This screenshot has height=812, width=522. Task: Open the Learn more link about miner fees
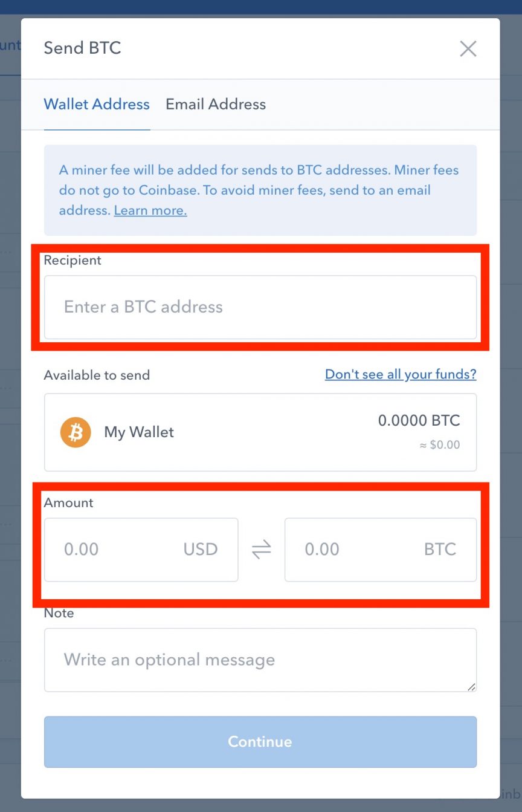click(150, 210)
